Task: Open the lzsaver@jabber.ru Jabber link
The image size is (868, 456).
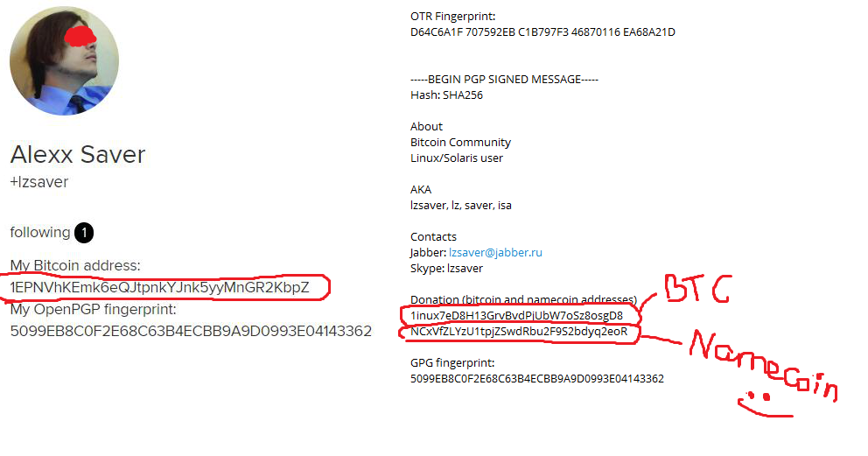Action: tap(495, 253)
